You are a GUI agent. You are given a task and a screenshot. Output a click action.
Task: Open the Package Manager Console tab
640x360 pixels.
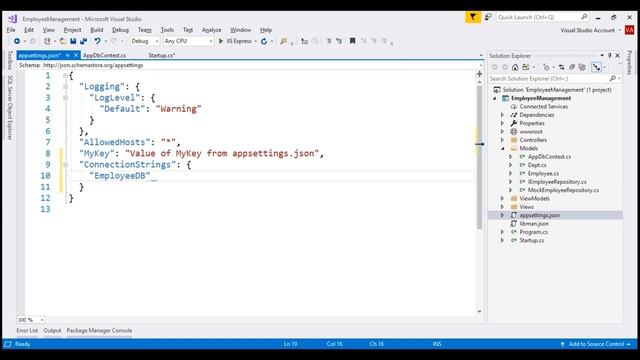coord(99,331)
